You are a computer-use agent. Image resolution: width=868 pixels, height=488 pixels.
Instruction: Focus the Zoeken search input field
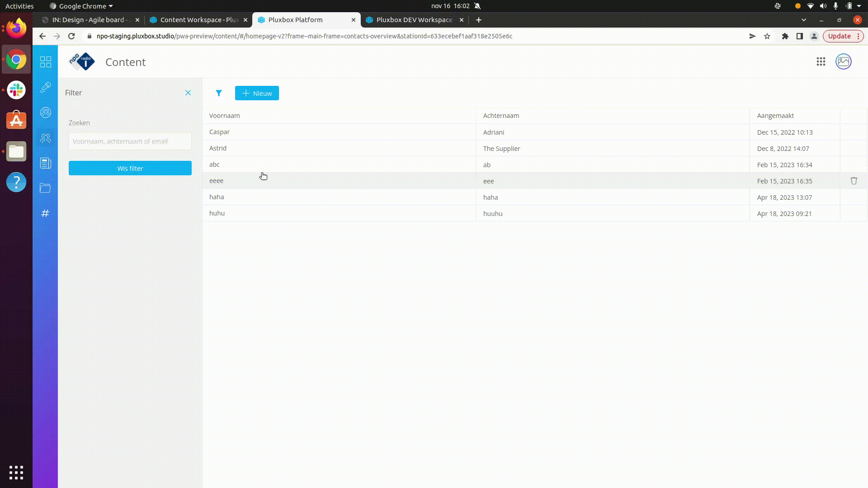click(x=130, y=141)
